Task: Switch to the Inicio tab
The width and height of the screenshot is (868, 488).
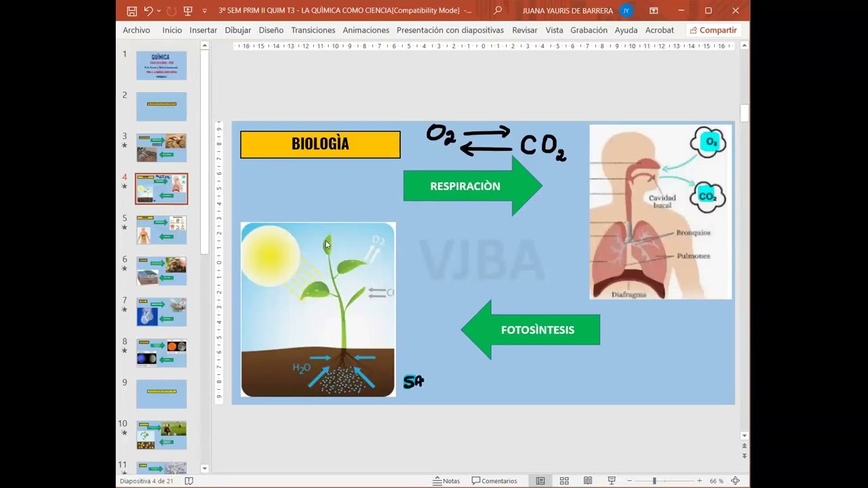Action: pyautogui.click(x=172, y=30)
